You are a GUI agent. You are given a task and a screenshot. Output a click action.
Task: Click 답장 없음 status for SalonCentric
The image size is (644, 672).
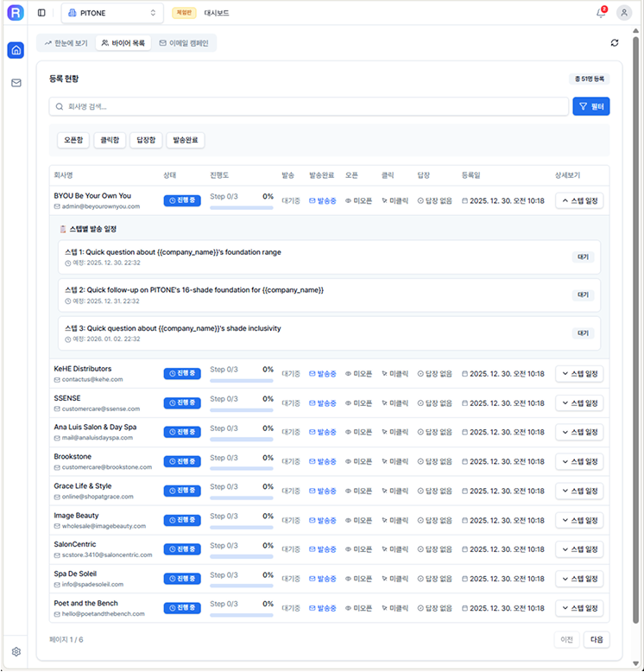coord(434,549)
